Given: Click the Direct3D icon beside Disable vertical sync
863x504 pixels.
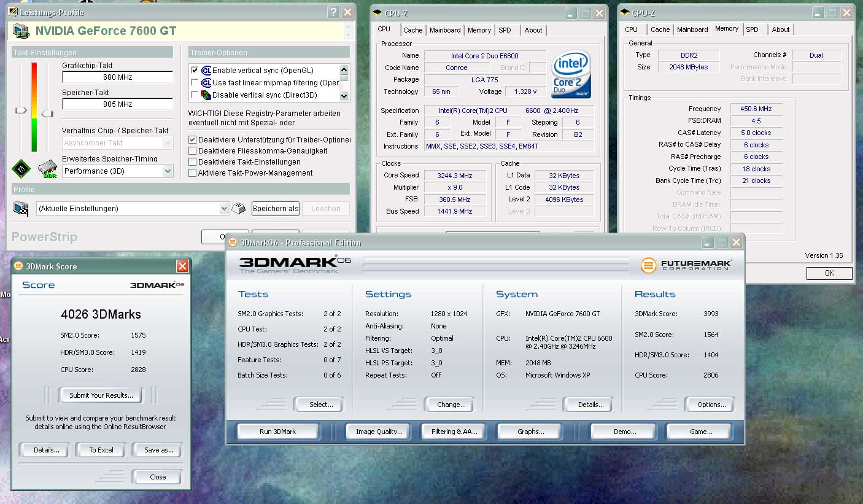Looking at the screenshot, I should tap(206, 95).
